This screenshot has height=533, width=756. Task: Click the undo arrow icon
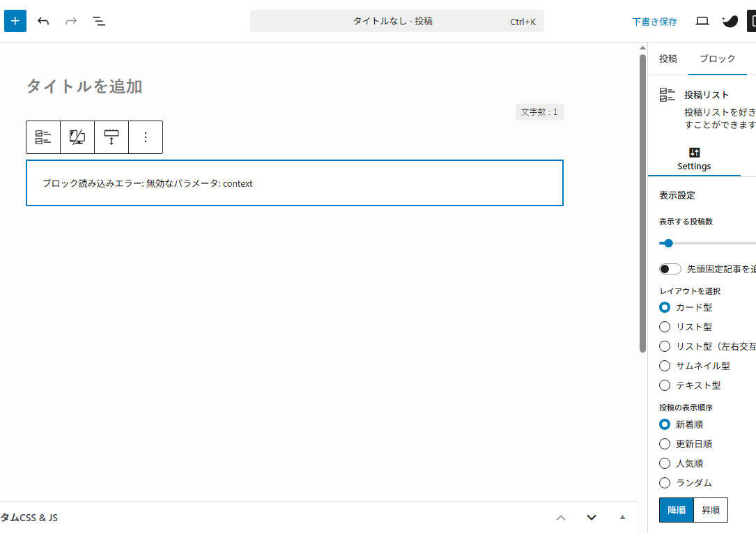[x=43, y=21]
